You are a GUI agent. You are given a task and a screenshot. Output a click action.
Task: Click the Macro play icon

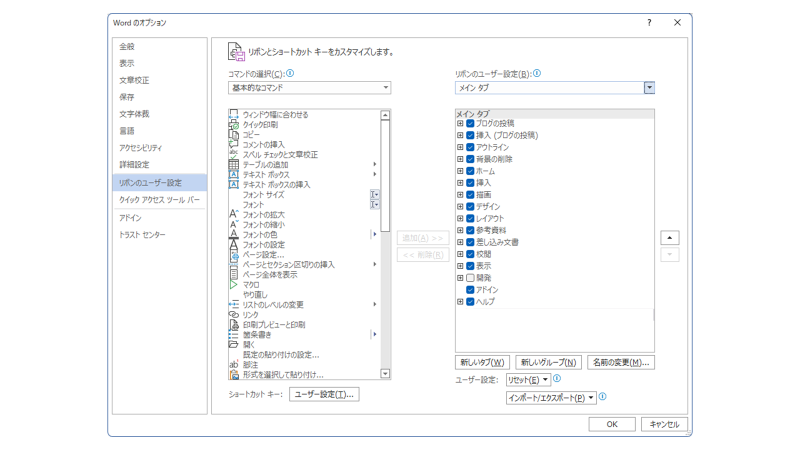click(234, 285)
